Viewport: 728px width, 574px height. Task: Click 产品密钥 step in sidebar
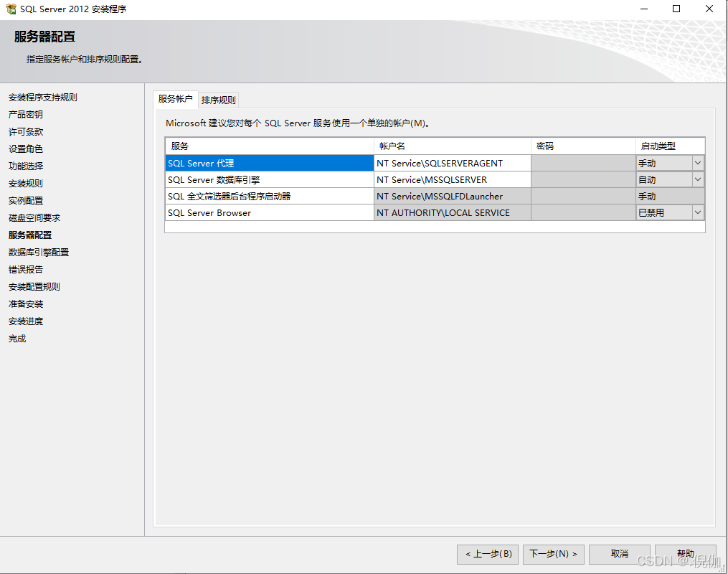pos(26,114)
